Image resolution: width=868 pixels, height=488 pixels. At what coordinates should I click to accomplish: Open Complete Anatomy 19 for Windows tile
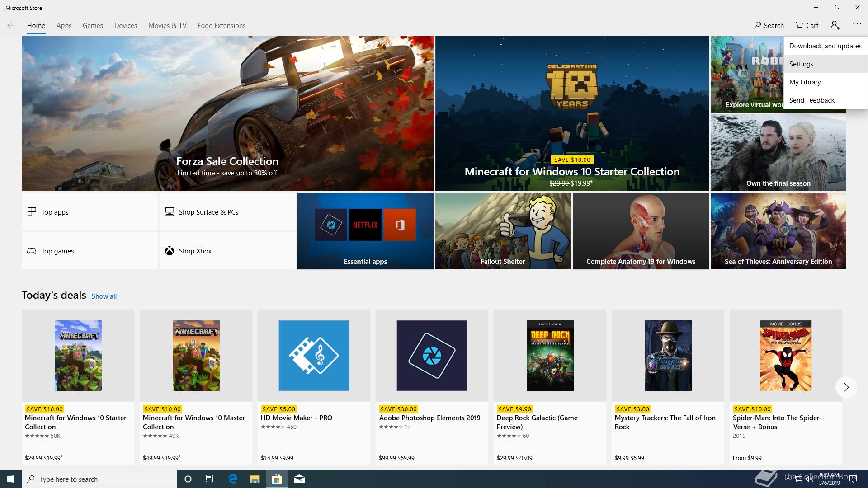641,231
